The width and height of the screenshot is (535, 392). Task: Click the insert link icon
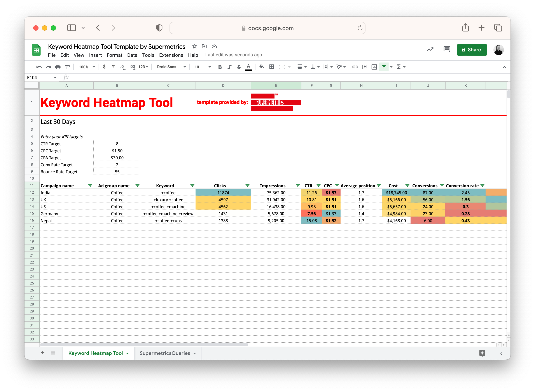(355, 67)
